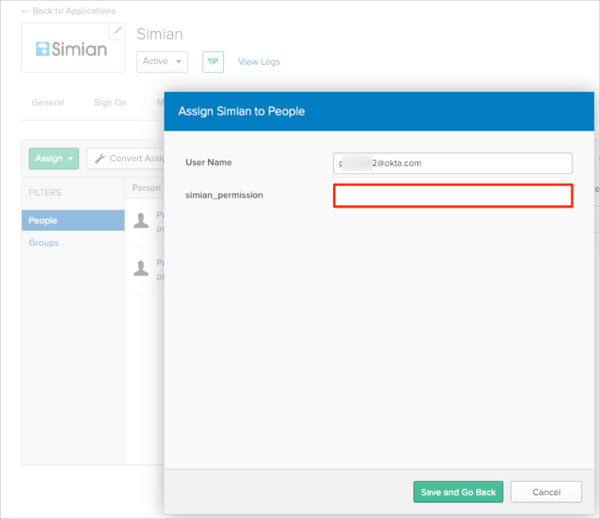600x519 pixels.
Task: Open the Sign On tab
Action: point(110,102)
